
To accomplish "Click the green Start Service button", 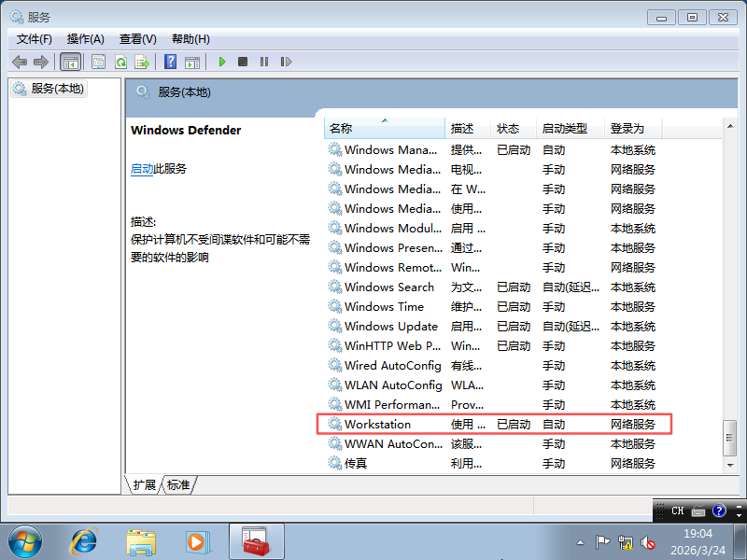I will [x=221, y=62].
